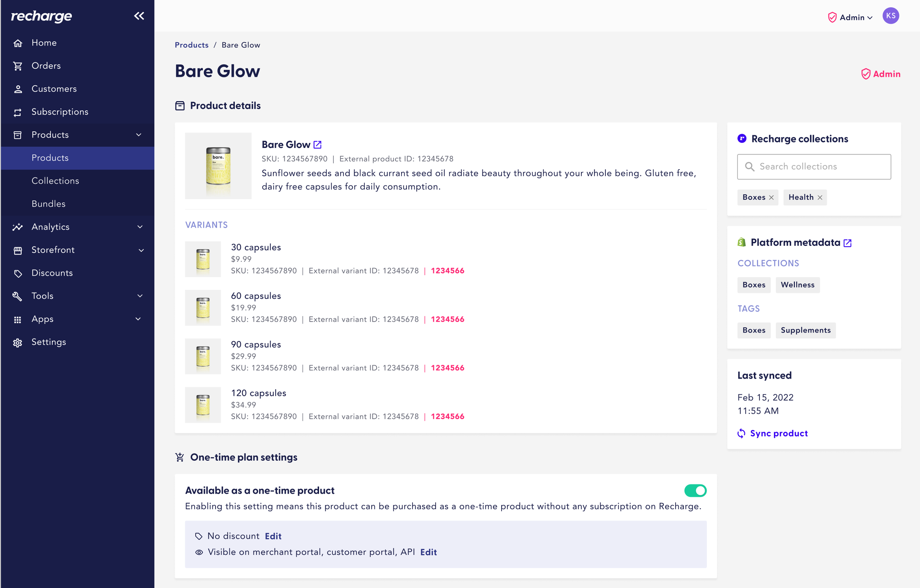Screen dimensions: 920x588
Task: Edit the No discount setting
Action: pos(273,536)
